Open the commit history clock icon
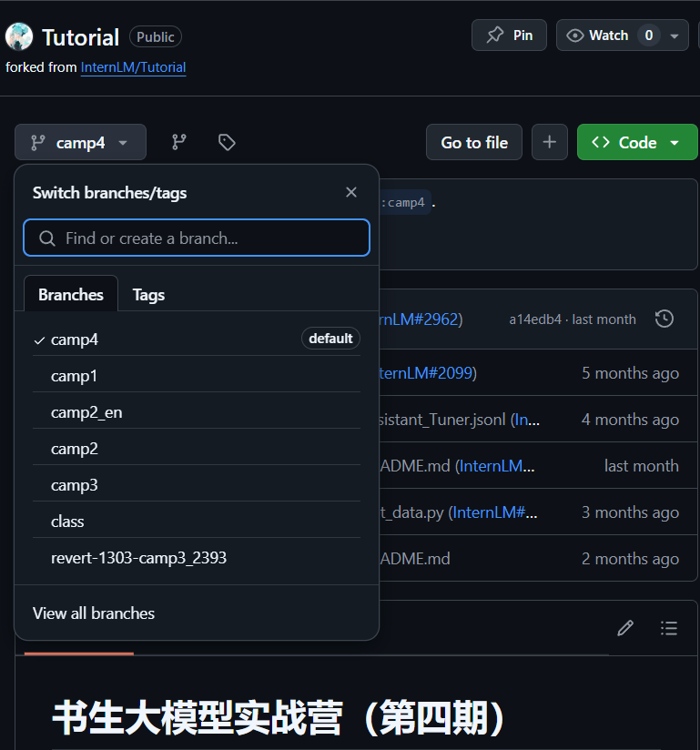This screenshot has width=700, height=750. click(x=664, y=319)
